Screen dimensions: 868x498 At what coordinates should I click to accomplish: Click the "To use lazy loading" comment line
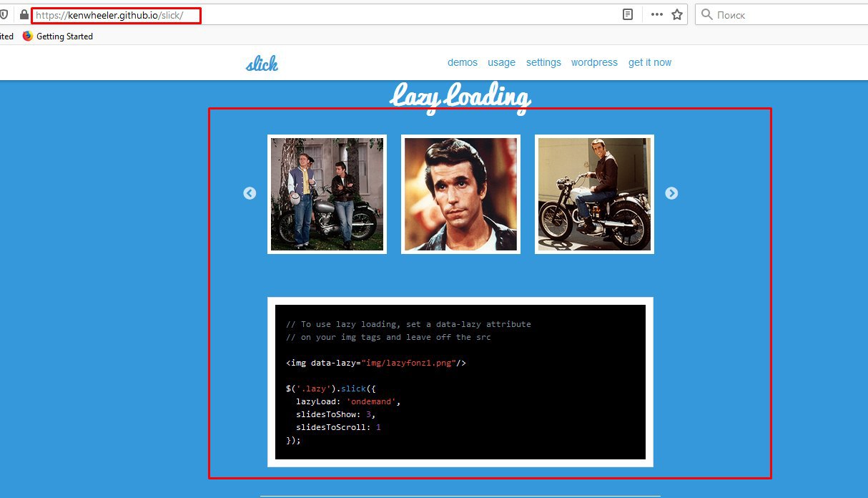pos(408,324)
